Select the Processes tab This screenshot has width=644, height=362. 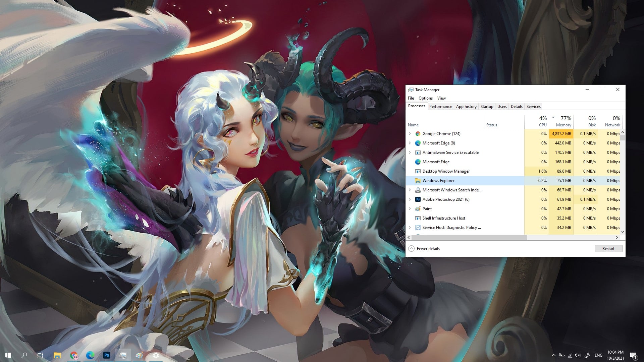417,106
